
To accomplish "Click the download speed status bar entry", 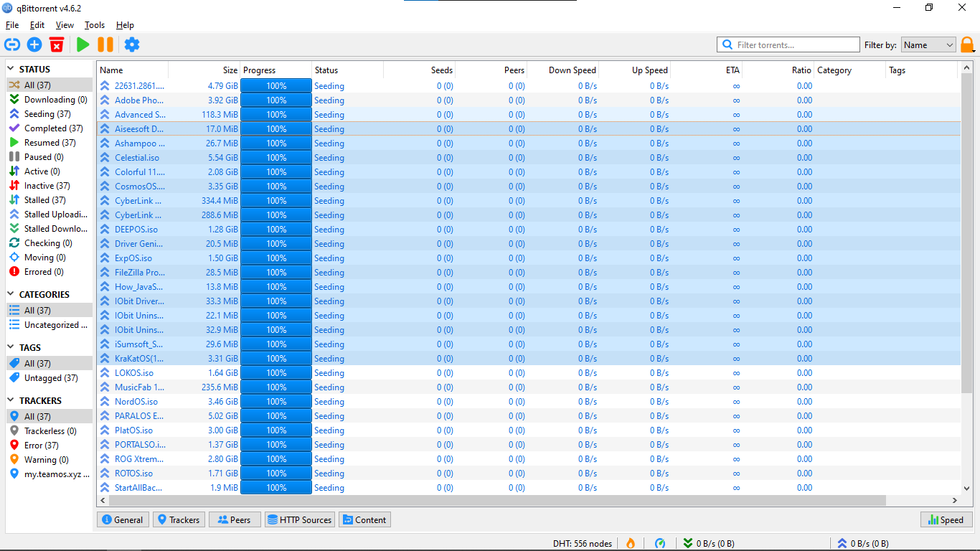I will (708, 543).
